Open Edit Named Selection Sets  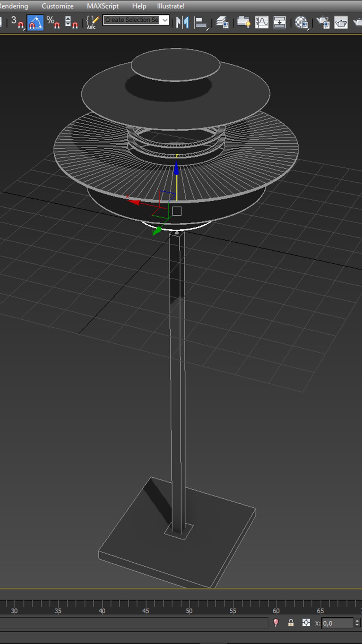tap(92, 22)
